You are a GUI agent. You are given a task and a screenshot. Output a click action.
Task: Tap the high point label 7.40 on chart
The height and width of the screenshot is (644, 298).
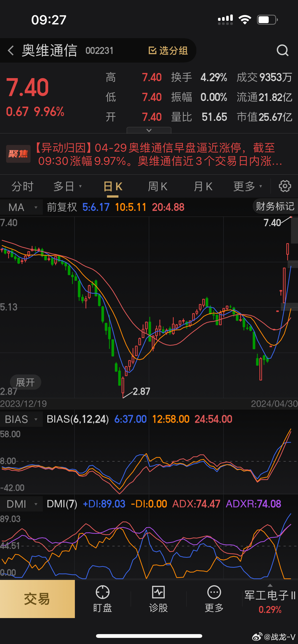point(272,223)
